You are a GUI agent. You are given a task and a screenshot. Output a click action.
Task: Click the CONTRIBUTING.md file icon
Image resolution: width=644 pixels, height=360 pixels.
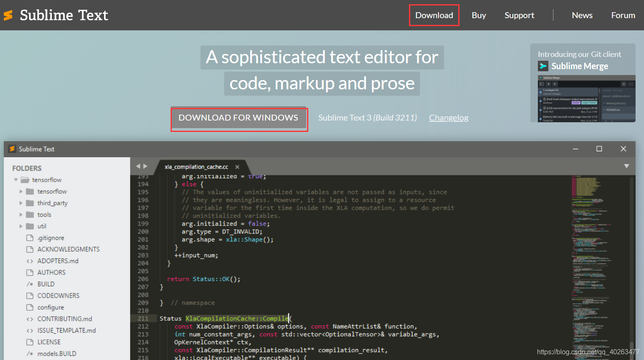30,319
